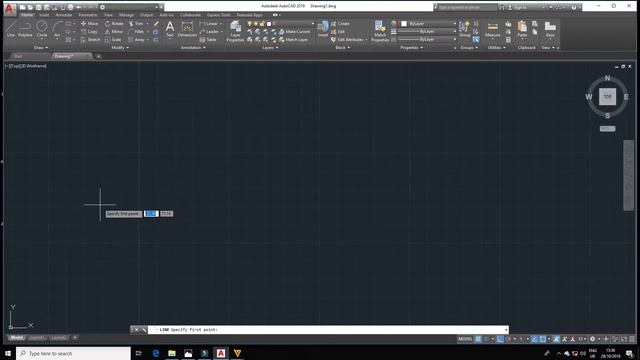Viewport: 640px width, 360px height.
Task: Expand the Block panel
Action: (x=342, y=48)
